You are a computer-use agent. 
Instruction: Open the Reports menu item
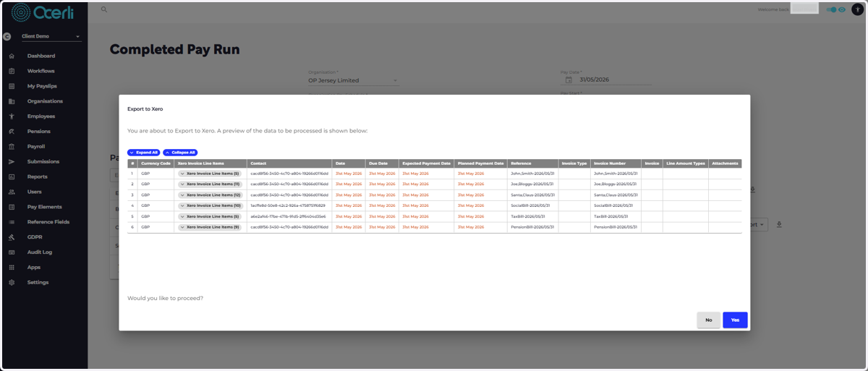[x=38, y=176]
